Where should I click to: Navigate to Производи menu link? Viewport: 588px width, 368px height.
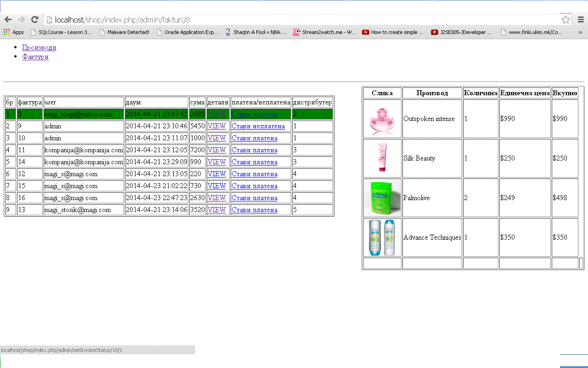click(x=39, y=47)
